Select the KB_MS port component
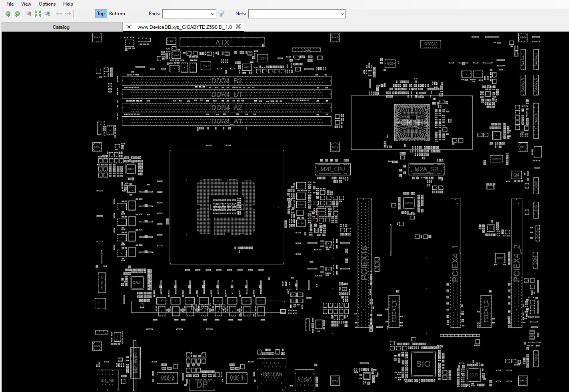 click(108, 380)
